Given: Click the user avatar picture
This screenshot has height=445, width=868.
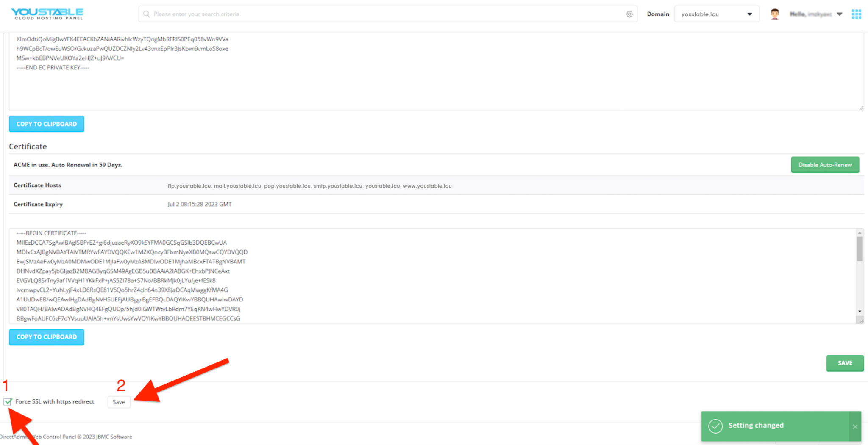Looking at the screenshot, I should tap(775, 14).
